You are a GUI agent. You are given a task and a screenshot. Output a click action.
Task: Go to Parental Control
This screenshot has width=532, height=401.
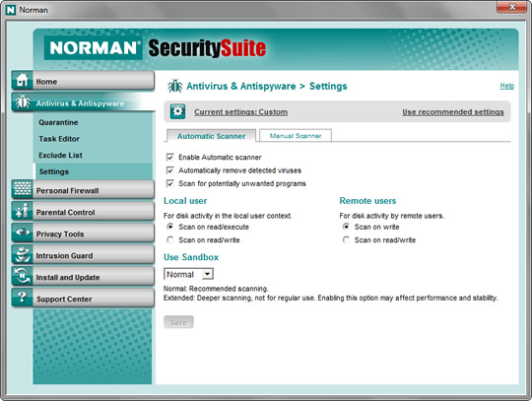(83, 212)
